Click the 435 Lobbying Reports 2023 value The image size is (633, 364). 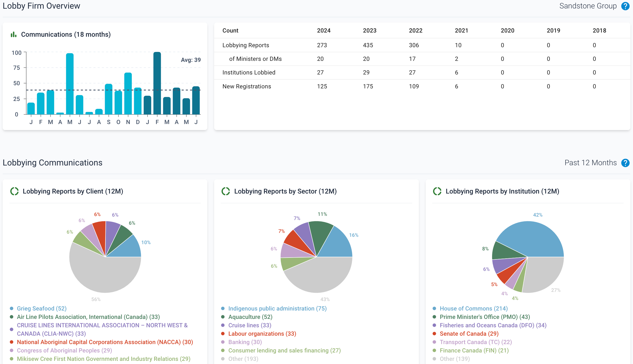pos(368,45)
